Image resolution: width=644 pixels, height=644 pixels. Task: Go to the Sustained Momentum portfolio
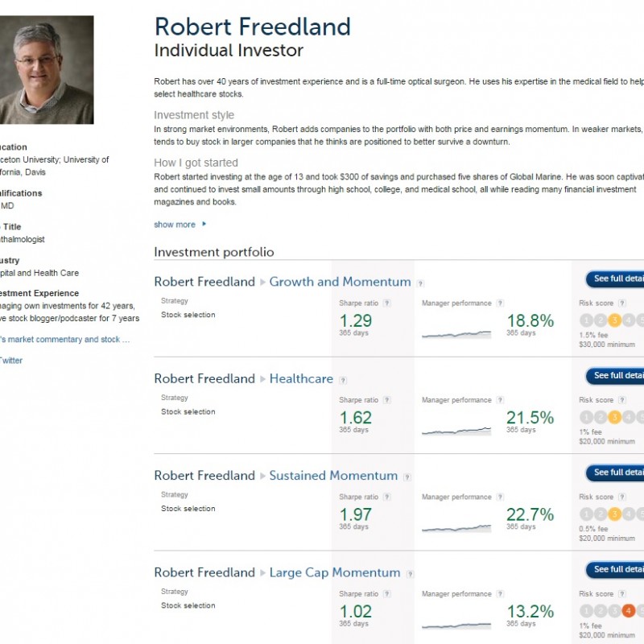pos(333,476)
